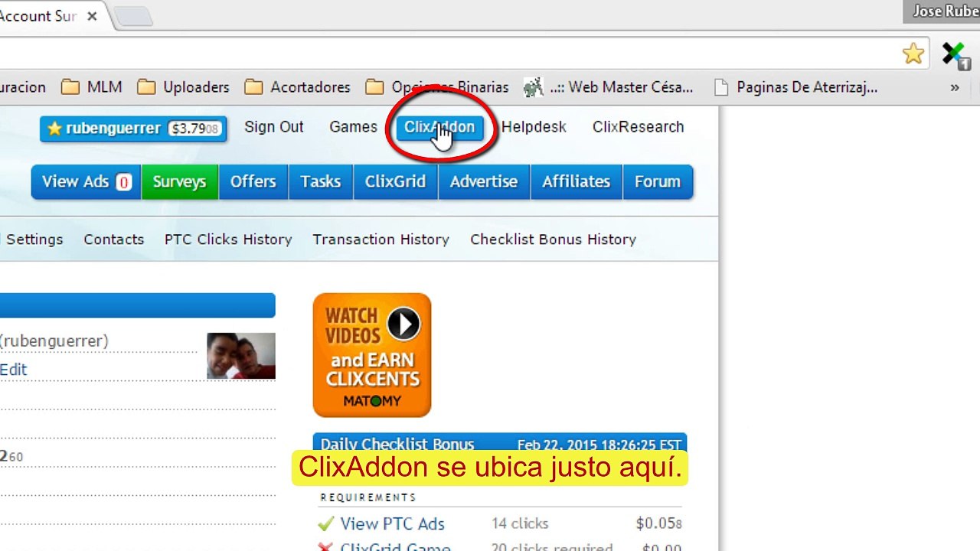The width and height of the screenshot is (980, 551).
Task: Open the Acortadores bookmarks folder
Action: (x=297, y=87)
